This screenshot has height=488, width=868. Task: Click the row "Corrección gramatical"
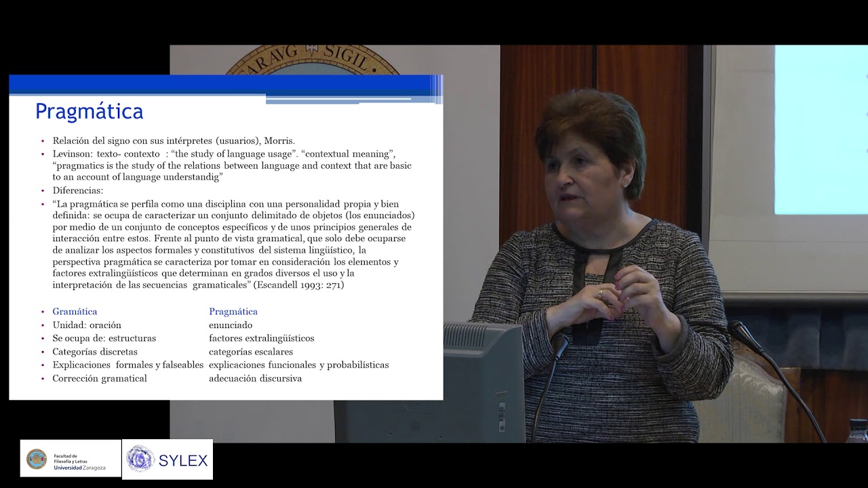tap(100, 379)
